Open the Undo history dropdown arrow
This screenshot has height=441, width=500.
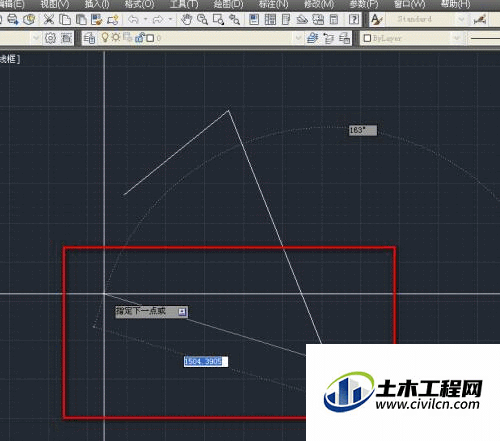[x=145, y=19]
